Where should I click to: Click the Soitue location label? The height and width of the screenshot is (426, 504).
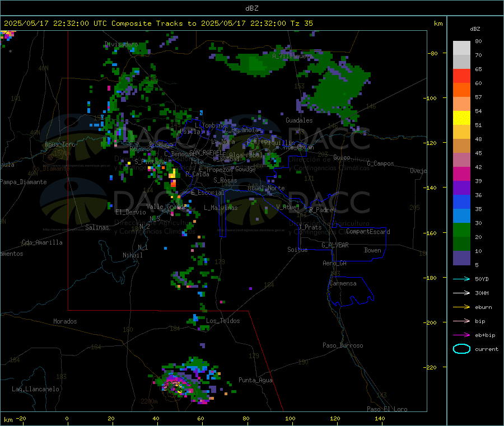(297, 250)
